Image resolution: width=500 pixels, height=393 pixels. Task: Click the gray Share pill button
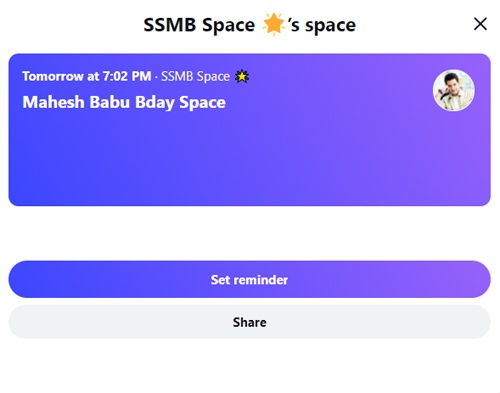tap(249, 322)
